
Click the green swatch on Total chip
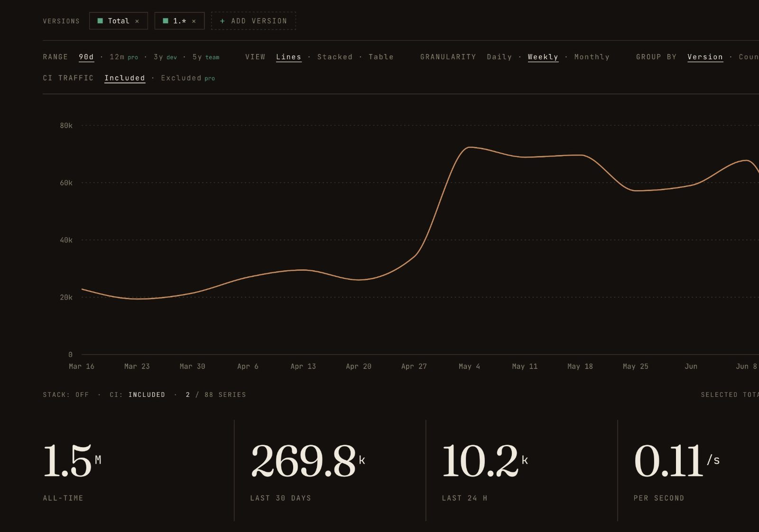tap(100, 21)
